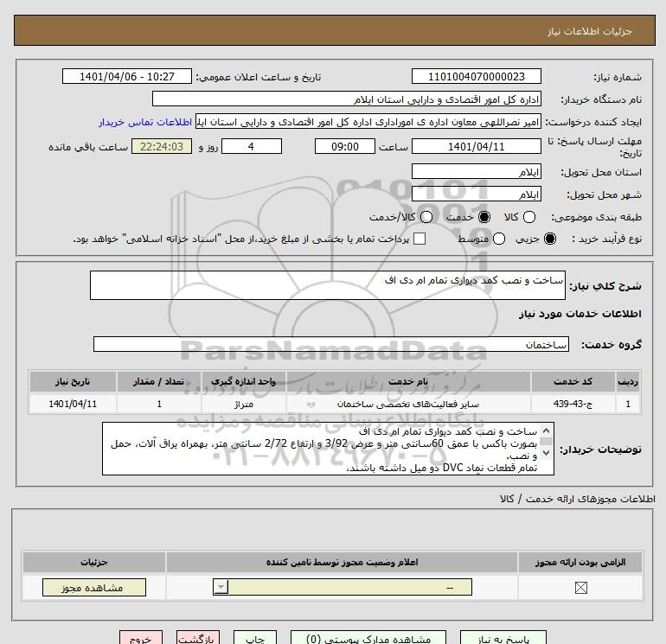Click the تاریخ نیاز column header

point(73,381)
